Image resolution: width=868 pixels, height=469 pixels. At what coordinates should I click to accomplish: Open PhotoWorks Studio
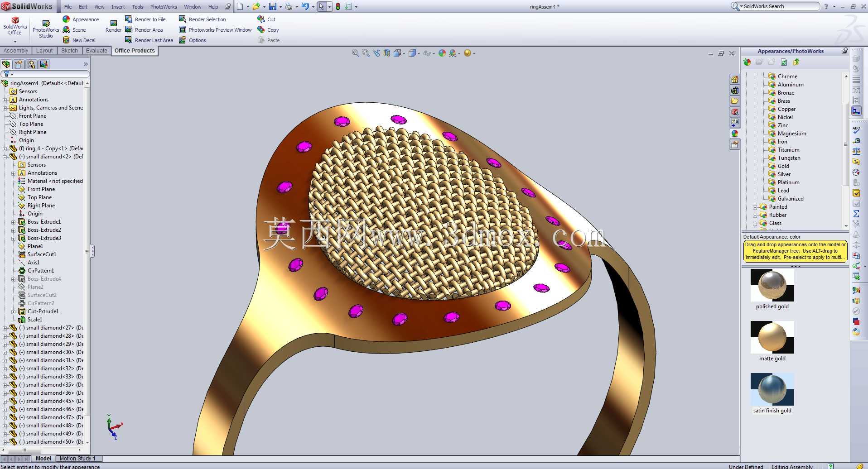(x=46, y=29)
